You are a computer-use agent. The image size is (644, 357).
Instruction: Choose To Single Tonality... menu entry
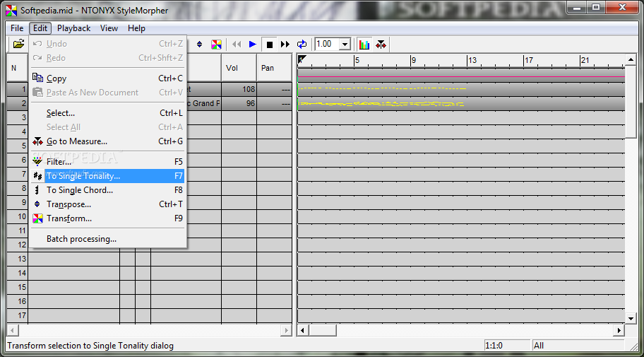point(107,176)
